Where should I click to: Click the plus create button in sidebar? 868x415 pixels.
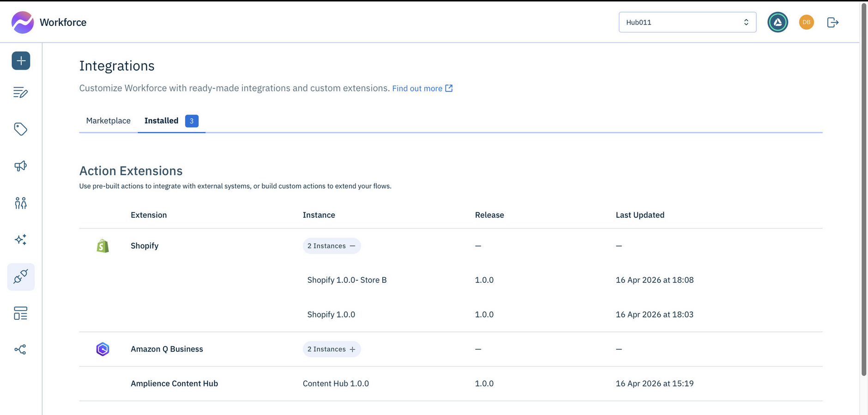pyautogui.click(x=21, y=61)
